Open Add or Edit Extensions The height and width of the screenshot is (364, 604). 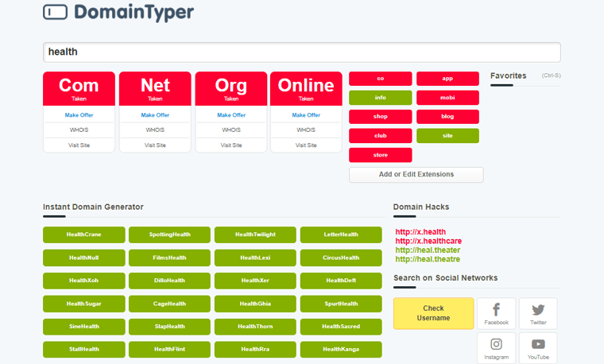click(416, 174)
